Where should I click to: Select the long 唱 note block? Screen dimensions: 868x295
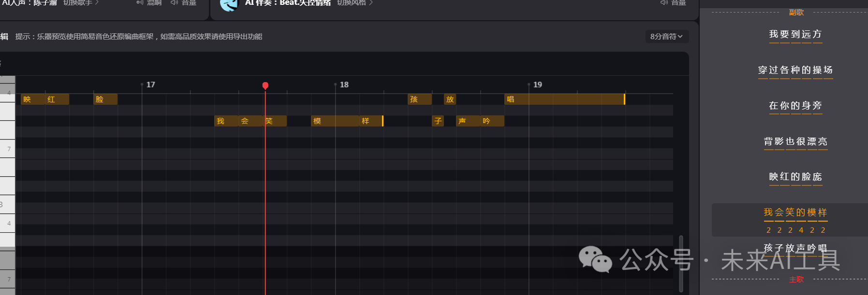(x=564, y=99)
